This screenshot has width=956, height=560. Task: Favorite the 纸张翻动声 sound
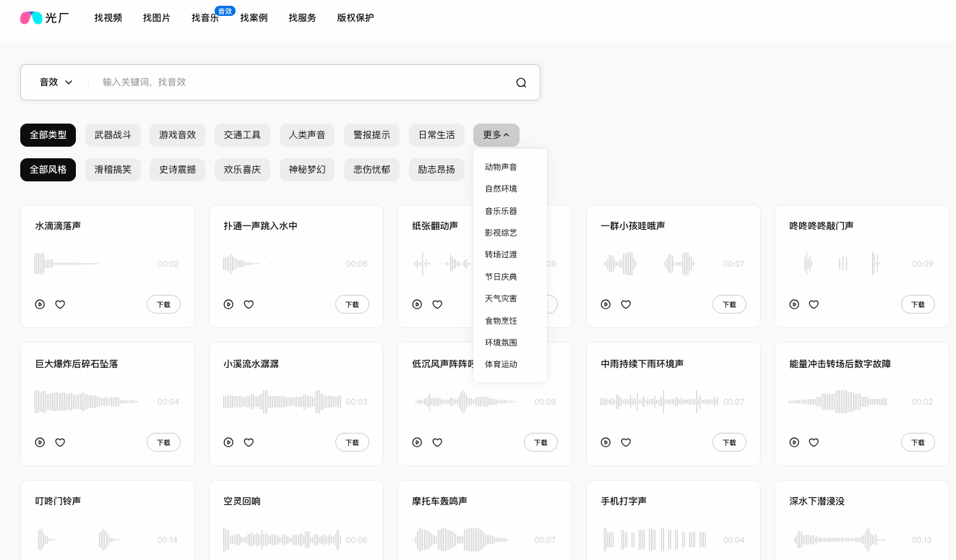tap(437, 304)
